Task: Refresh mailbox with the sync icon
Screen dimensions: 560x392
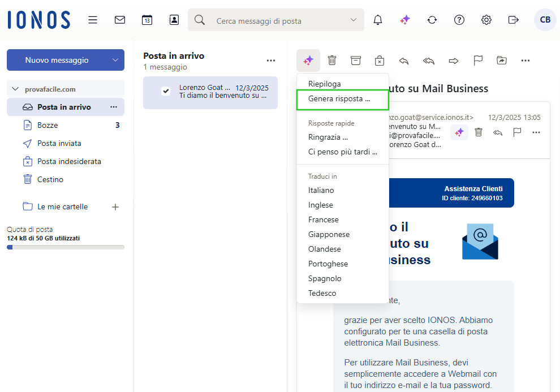Action: pos(432,20)
